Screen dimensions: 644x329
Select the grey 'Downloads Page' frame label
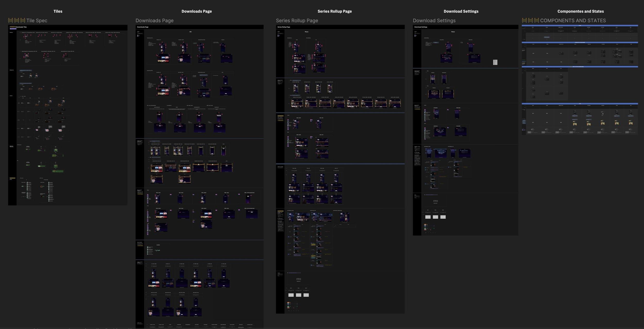point(155,21)
